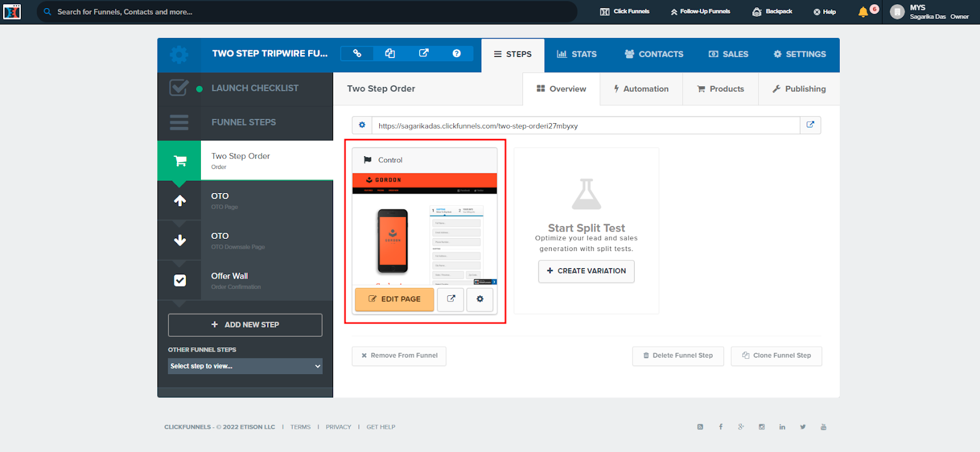Click the Start Split Test heading
The width and height of the screenshot is (980, 452).
click(x=586, y=228)
